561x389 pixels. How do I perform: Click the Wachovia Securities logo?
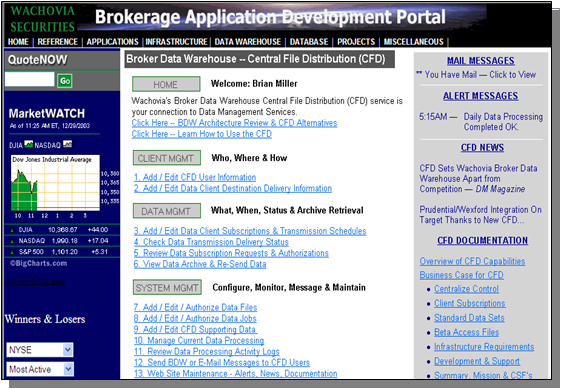(42, 19)
